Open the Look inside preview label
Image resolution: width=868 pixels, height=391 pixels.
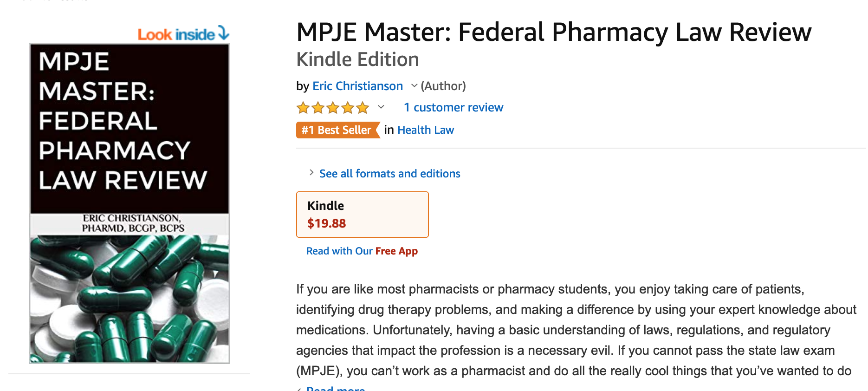[x=176, y=34]
